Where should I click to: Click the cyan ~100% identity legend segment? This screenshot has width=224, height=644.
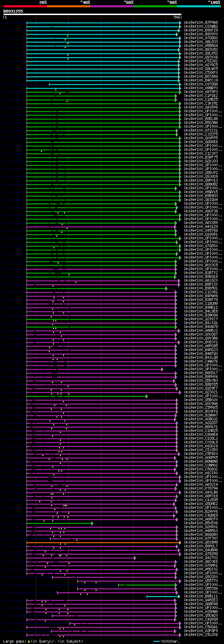coord(199,6)
